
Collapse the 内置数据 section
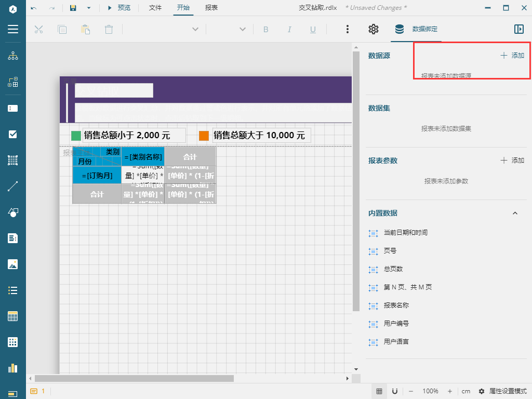tap(515, 213)
